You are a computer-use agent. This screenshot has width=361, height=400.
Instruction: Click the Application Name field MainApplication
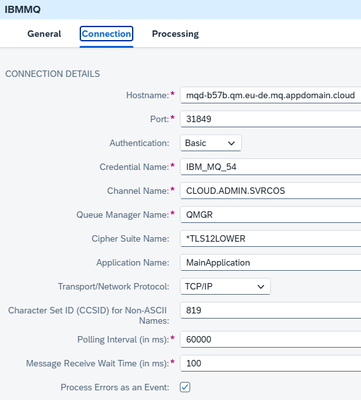point(271,263)
